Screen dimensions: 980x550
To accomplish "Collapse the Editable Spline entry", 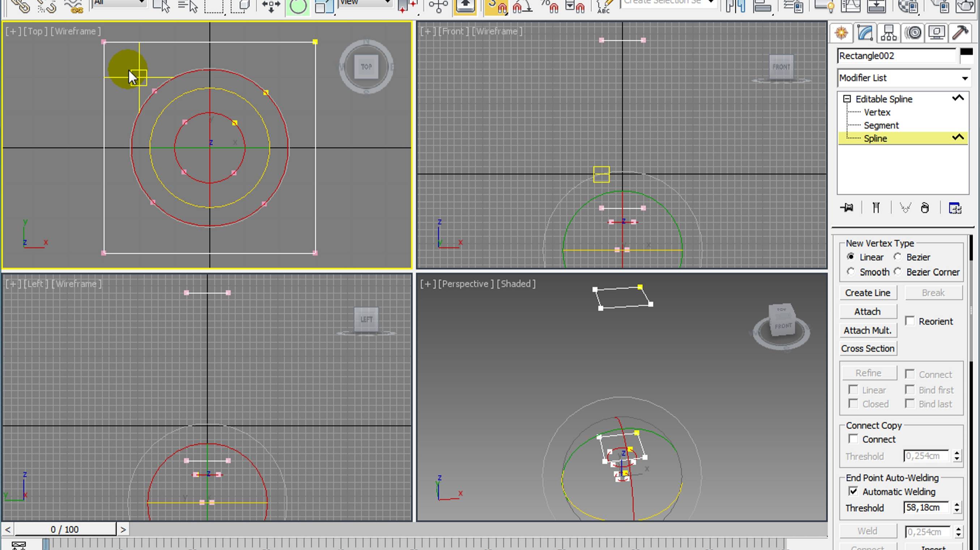I will pos(848,98).
